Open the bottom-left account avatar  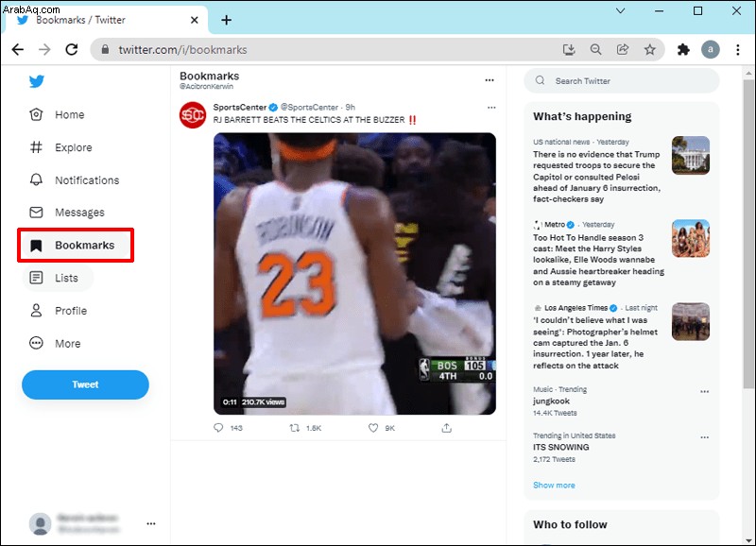tap(40, 523)
